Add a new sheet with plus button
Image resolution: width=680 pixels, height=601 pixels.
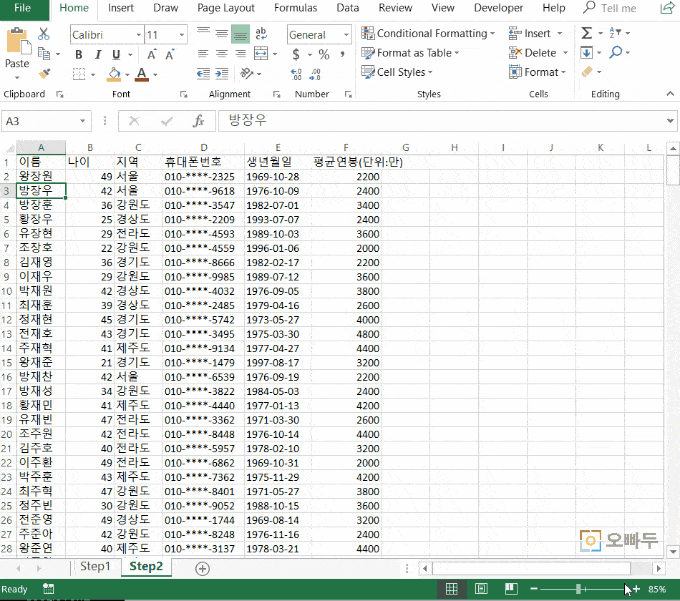click(203, 568)
